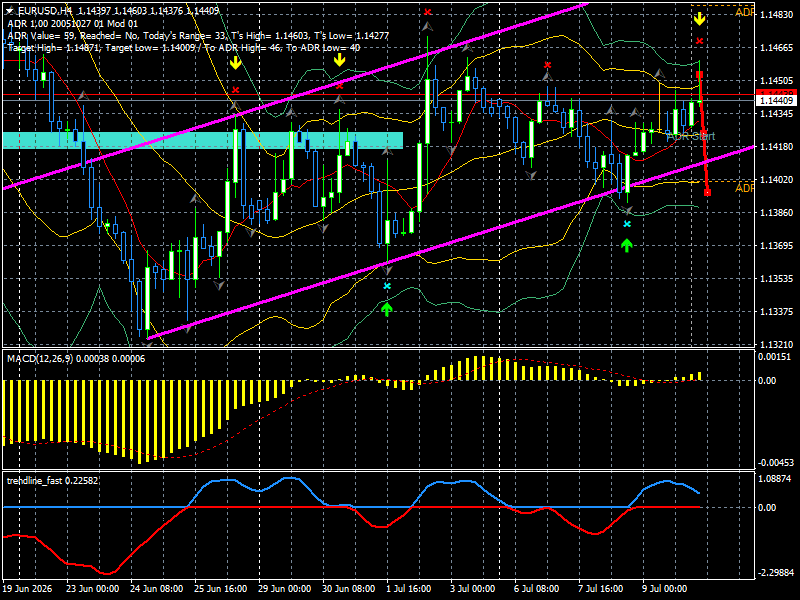Select the lower magenta channel line
The image size is (800, 600).
click(x=451, y=242)
